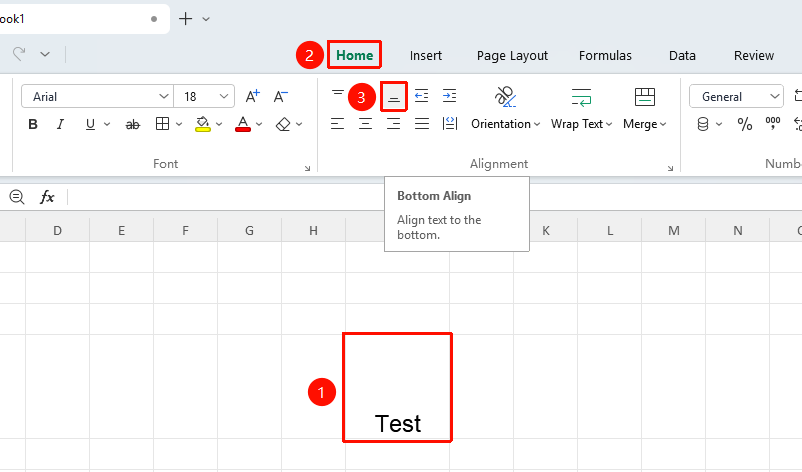This screenshot has width=802, height=472.
Task: Toggle Italic formatting
Action: tap(60, 124)
